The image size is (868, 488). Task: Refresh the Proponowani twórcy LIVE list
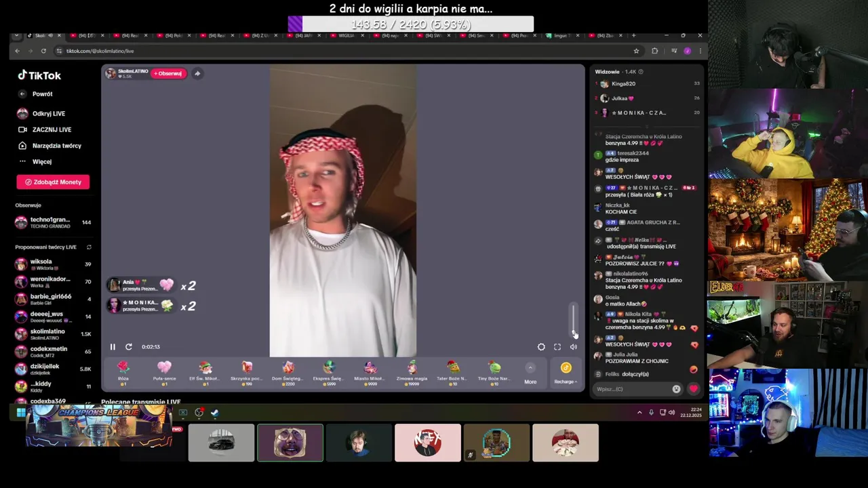coord(89,247)
